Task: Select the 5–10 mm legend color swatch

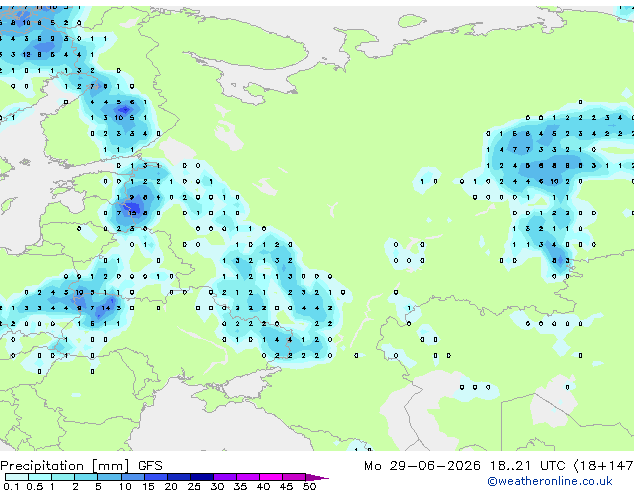Action: (109, 477)
